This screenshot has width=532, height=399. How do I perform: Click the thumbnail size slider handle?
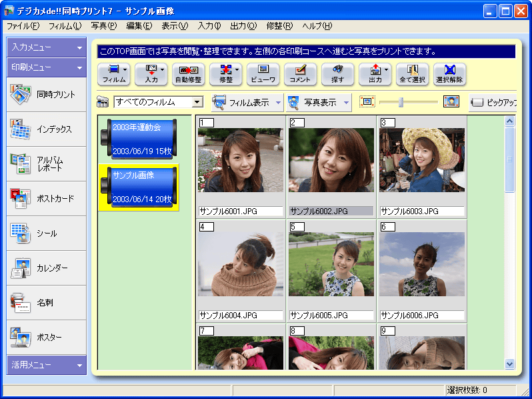pyautogui.click(x=401, y=102)
